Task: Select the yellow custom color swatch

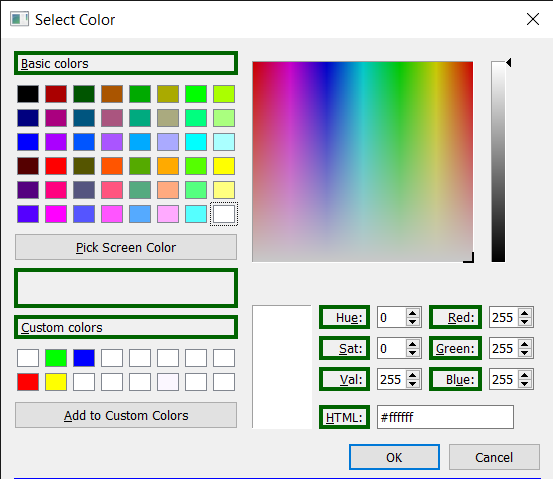Action: click(x=56, y=382)
